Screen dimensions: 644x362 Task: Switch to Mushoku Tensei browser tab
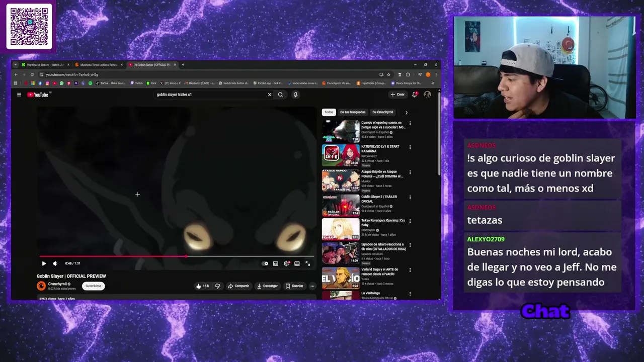[98, 64]
